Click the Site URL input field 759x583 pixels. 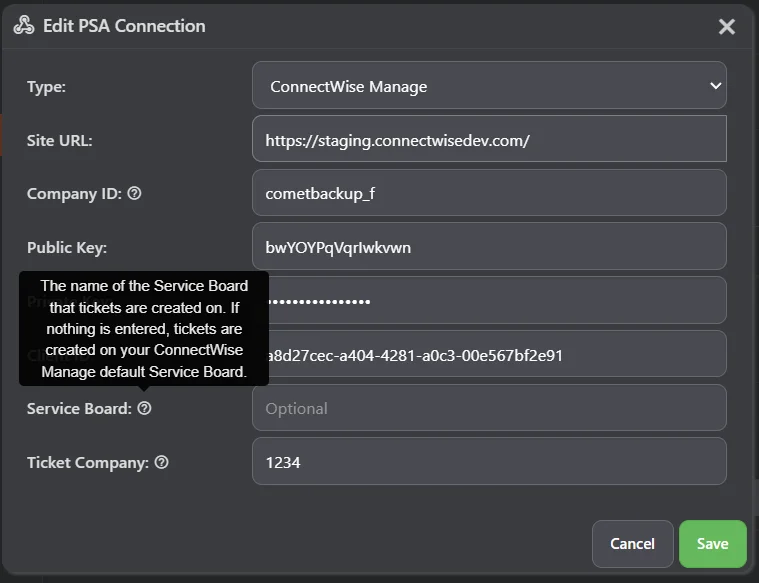(x=489, y=139)
